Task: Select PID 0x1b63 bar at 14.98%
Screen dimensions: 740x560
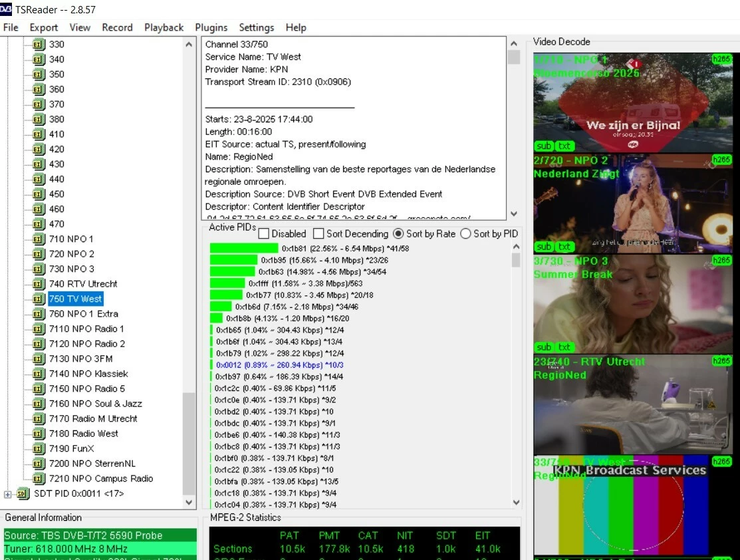Action: 232,271
